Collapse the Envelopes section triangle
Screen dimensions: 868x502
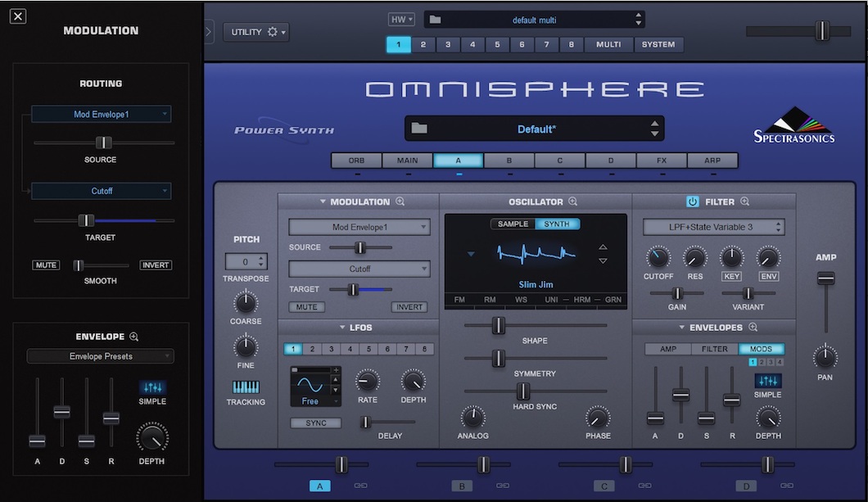coord(681,327)
